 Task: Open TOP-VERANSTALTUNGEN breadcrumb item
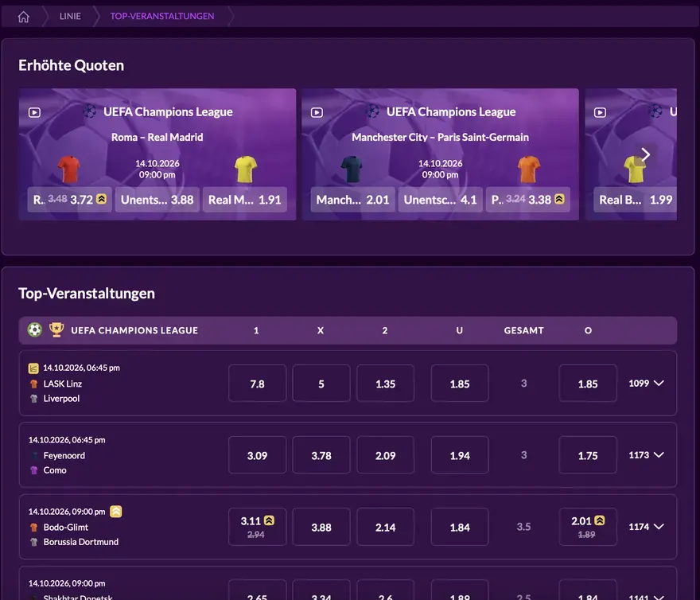pos(162,17)
